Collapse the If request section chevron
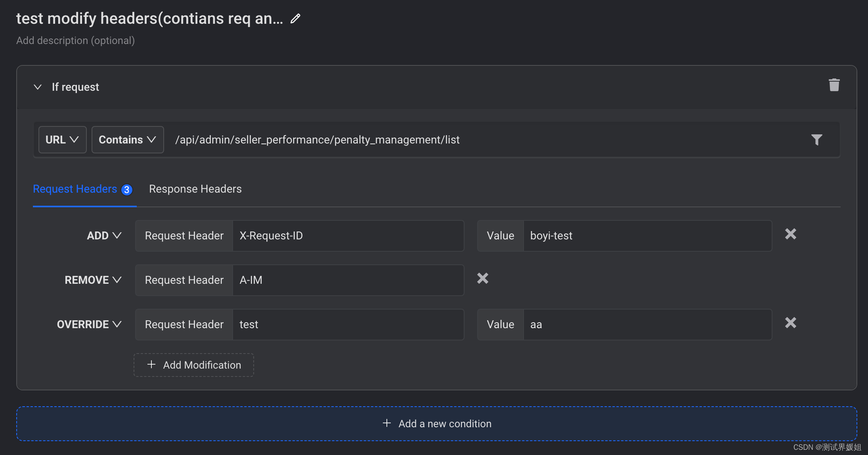 (x=38, y=87)
